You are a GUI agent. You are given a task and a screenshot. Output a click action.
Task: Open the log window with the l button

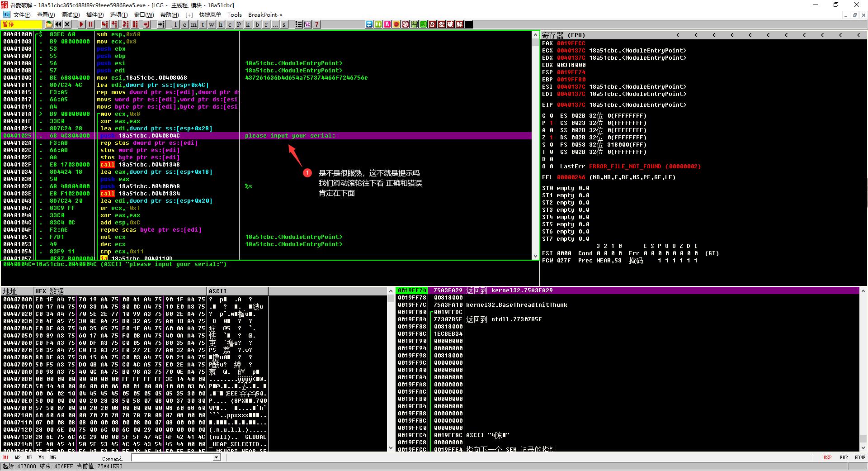(x=176, y=24)
